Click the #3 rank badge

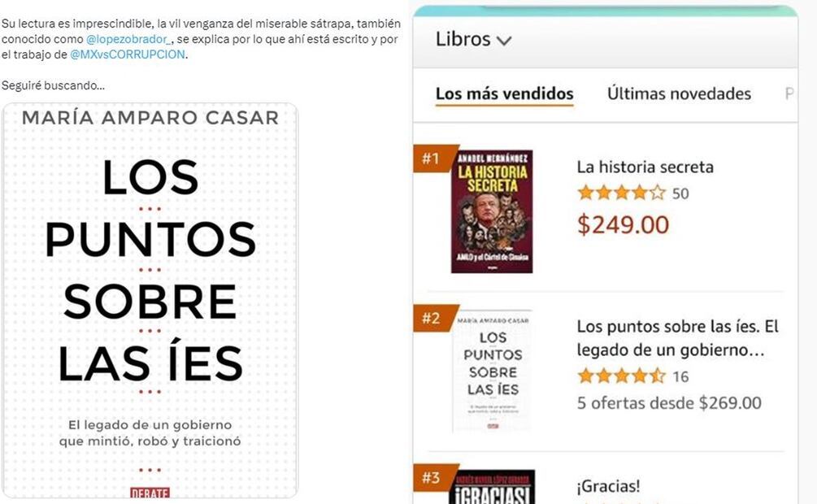[433, 477]
